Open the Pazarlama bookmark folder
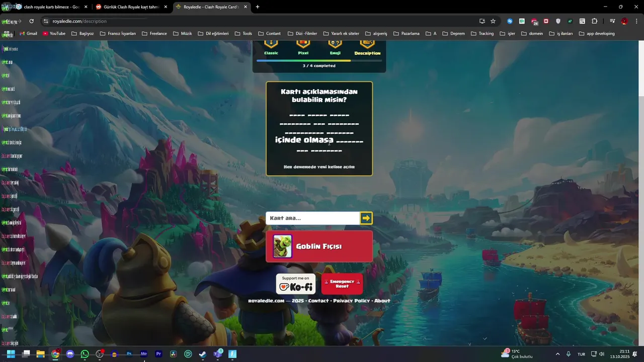This screenshot has height=362, width=644. (407, 34)
